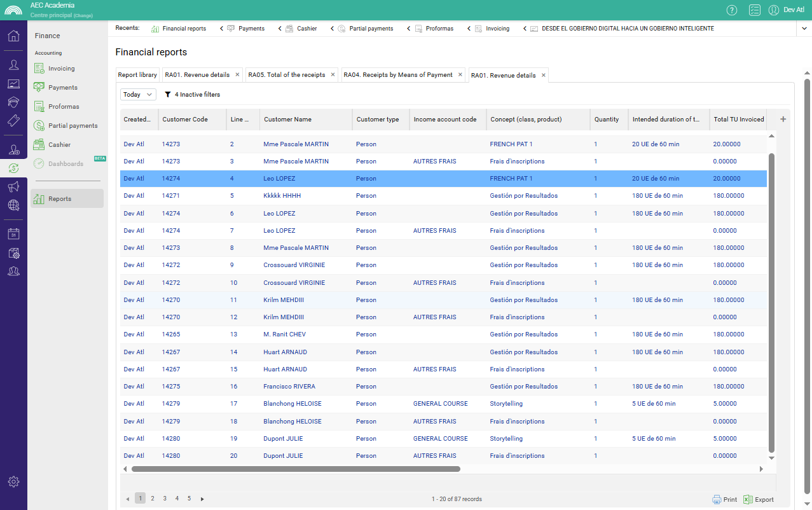
Task: Close the RA05. Total of the receipts tab
Action: click(333, 75)
